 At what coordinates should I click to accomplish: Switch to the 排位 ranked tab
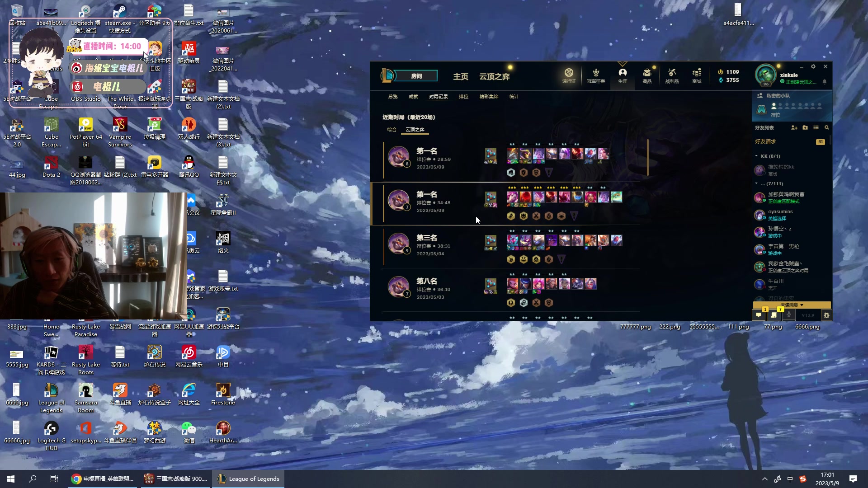pos(463,97)
